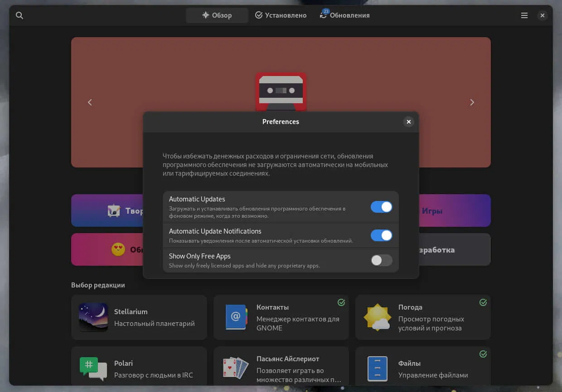Open the Игры category tile
Viewport: 562px width, 392px height.
pyautogui.click(x=455, y=210)
